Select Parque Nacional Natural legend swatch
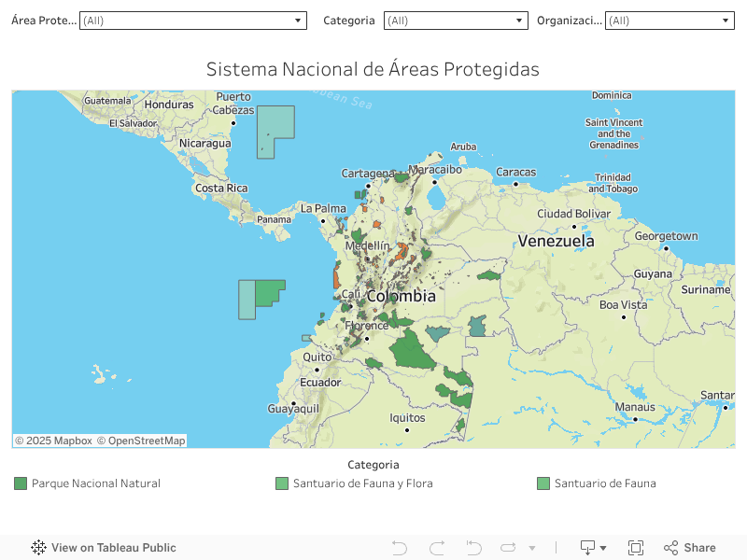The image size is (747, 560). click(x=21, y=483)
